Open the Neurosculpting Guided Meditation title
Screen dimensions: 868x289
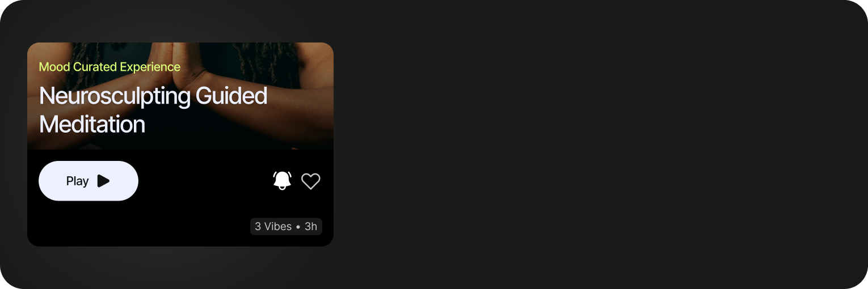click(153, 110)
